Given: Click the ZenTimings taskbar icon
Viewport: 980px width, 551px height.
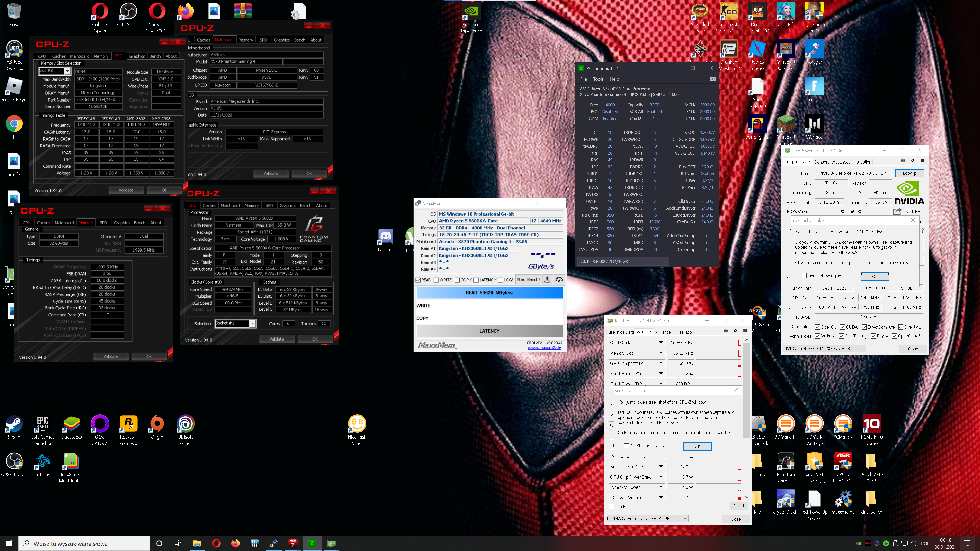Looking at the screenshot, I should (312, 543).
